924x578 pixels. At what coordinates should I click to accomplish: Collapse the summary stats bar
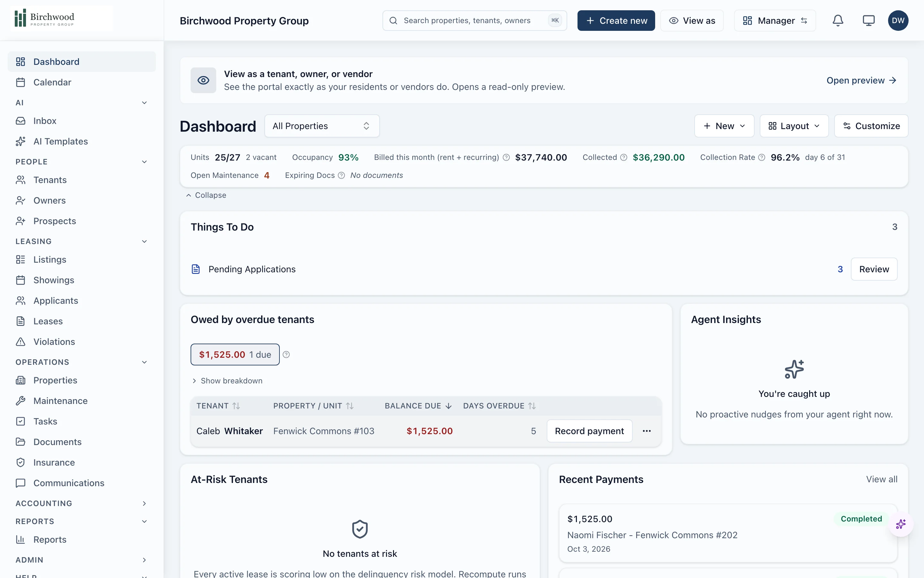point(206,195)
